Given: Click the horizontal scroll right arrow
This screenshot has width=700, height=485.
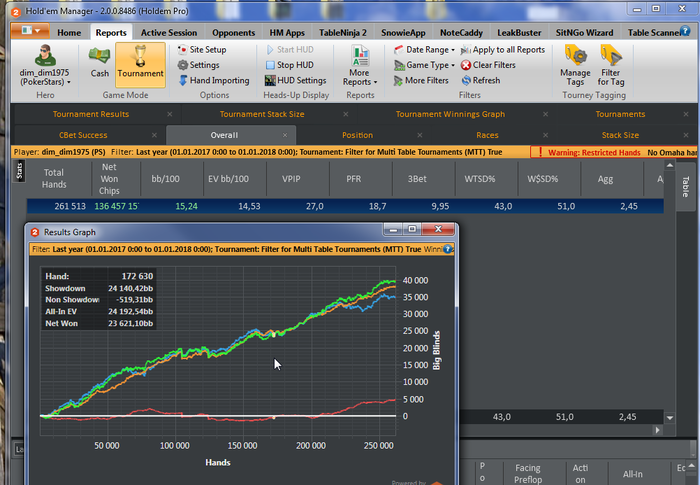Looking at the screenshot, I should pyautogui.click(x=657, y=430).
